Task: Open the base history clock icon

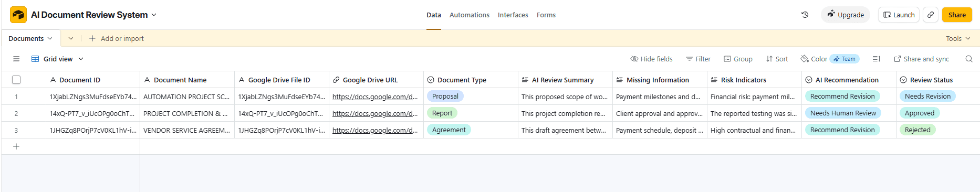Action: coord(805,15)
